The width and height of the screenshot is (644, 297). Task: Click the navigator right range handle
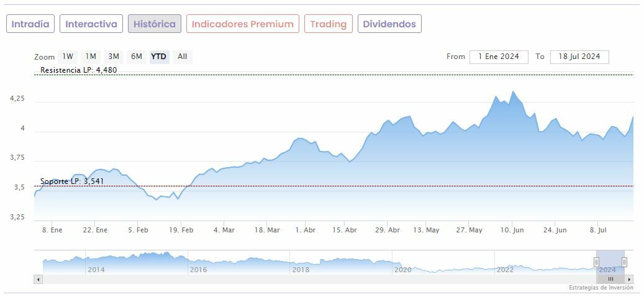[624, 262]
